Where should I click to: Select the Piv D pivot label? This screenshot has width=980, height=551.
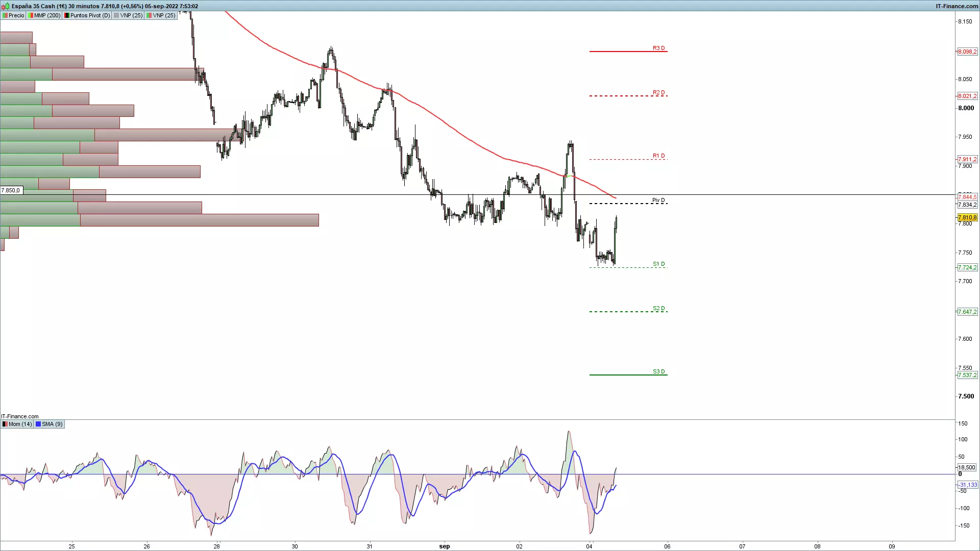point(659,200)
